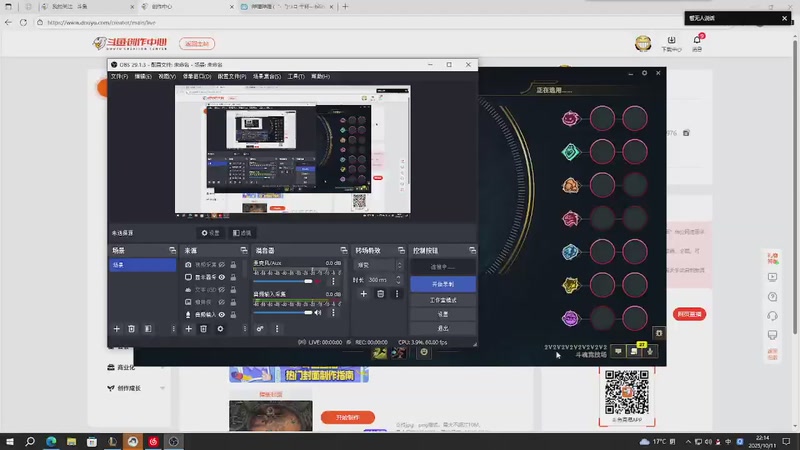800x450 pixels.
Task: Click the Windows Start button
Action: click(10, 441)
